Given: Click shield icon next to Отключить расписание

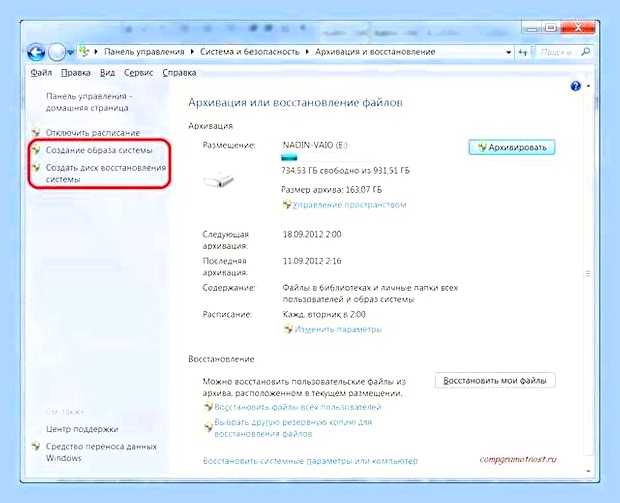Looking at the screenshot, I should click(x=36, y=133).
